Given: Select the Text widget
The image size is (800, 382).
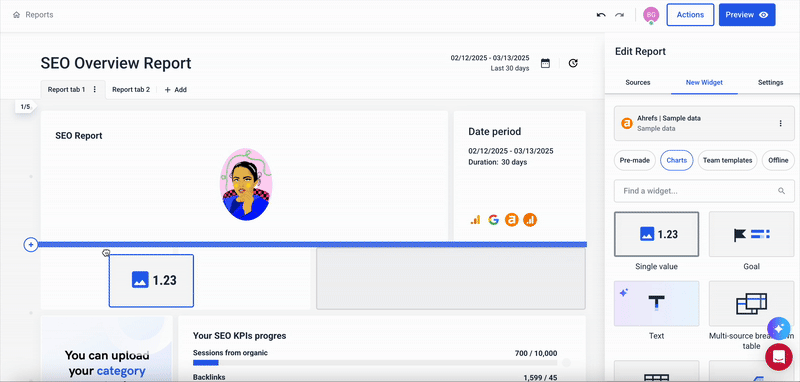Looking at the screenshot, I should click(656, 303).
